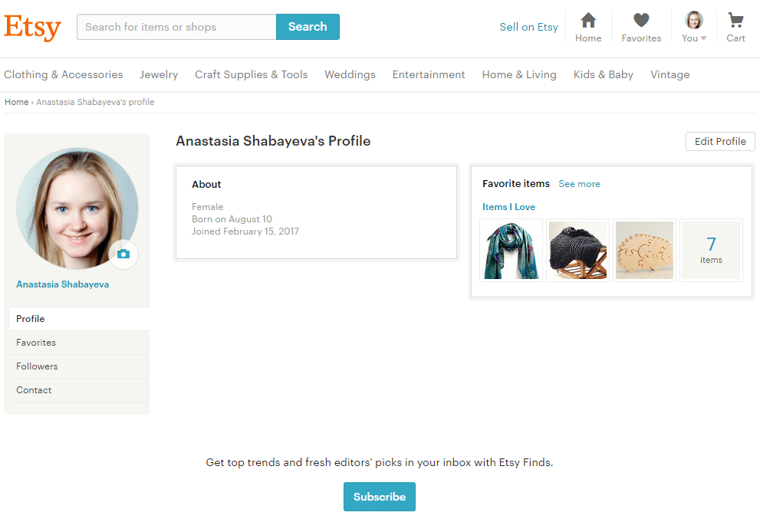Screen dimensions: 760x532
Task: Open Jewelry category menu
Action: pyautogui.click(x=159, y=74)
